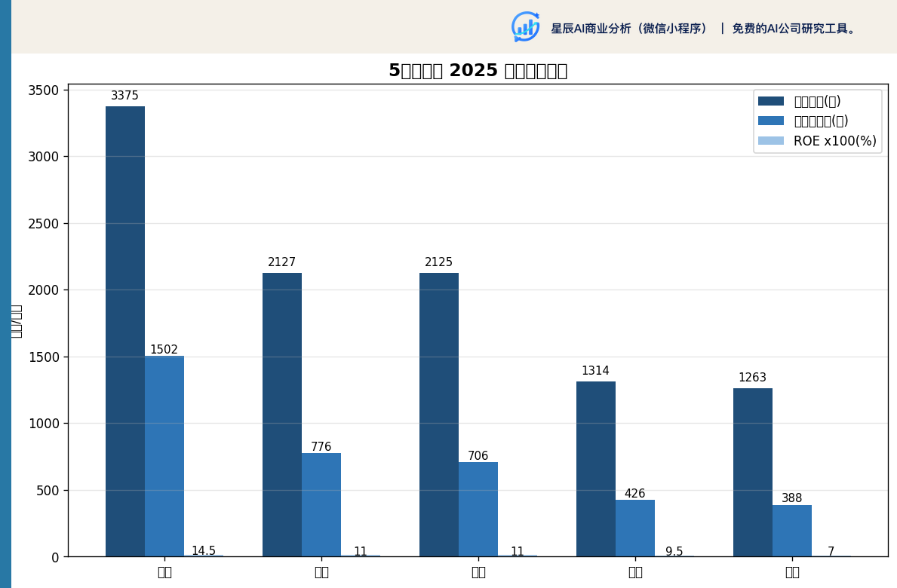
Task: Click the blue bar labeled 426
Action: [x=635, y=528]
